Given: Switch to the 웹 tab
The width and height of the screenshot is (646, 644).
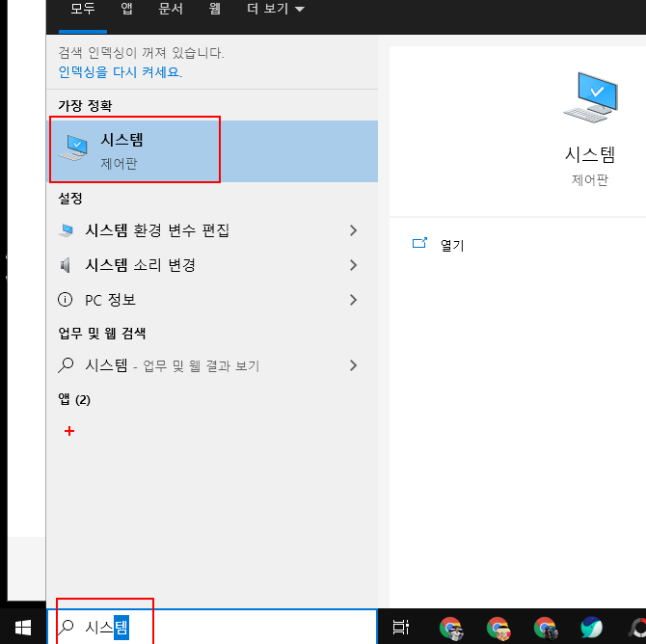Looking at the screenshot, I should [214, 9].
